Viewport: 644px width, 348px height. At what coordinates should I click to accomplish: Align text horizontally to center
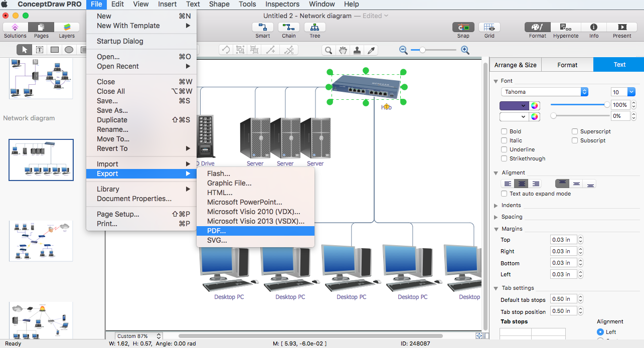522,184
